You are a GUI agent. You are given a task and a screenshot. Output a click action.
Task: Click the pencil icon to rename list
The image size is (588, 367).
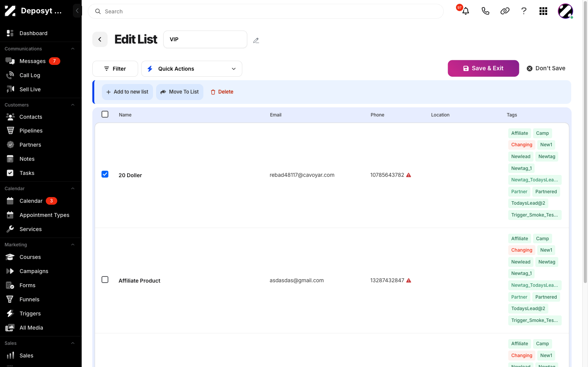pyautogui.click(x=256, y=40)
